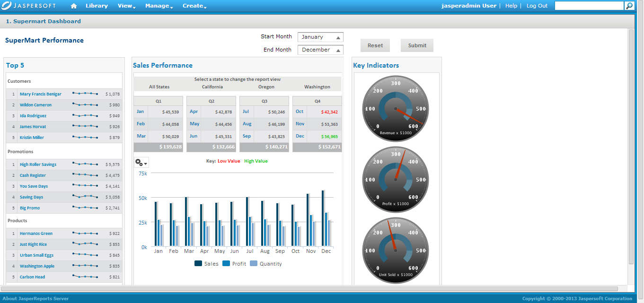This screenshot has width=644, height=303.
Task: Click the Mary Francis Benigar sparkline
Action: 85,94
